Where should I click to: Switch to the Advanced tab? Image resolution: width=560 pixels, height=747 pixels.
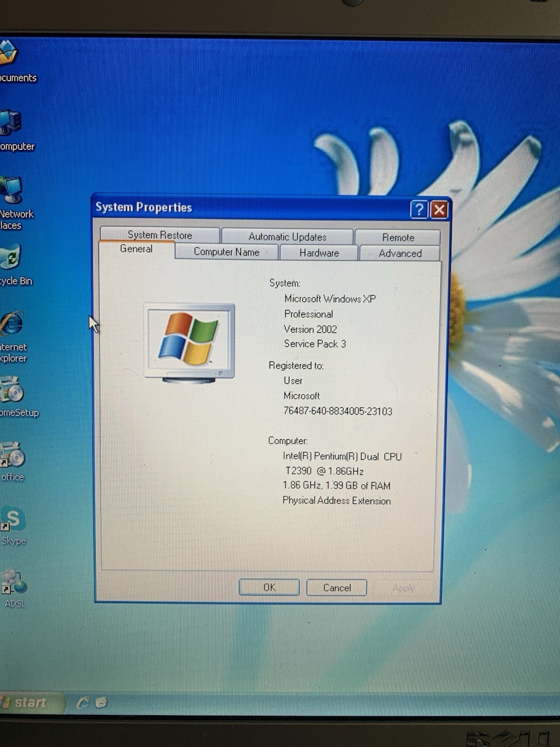[x=400, y=253]
